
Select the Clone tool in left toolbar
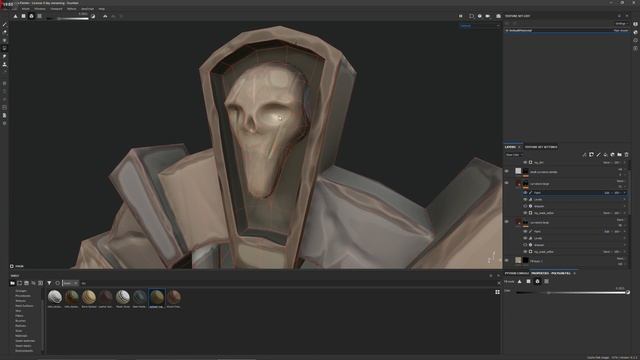pos(4,64)
